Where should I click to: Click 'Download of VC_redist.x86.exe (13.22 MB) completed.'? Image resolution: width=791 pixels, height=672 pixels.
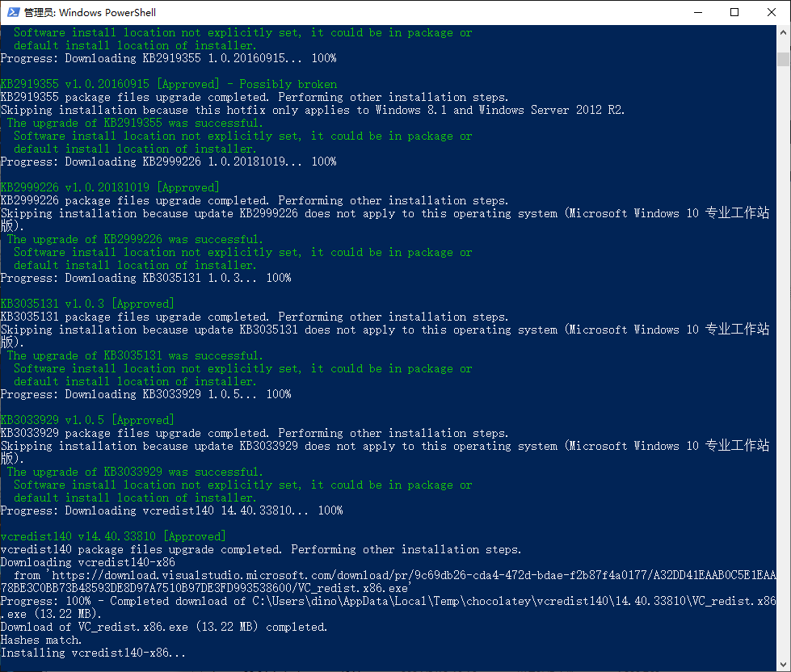click(164, 627)
